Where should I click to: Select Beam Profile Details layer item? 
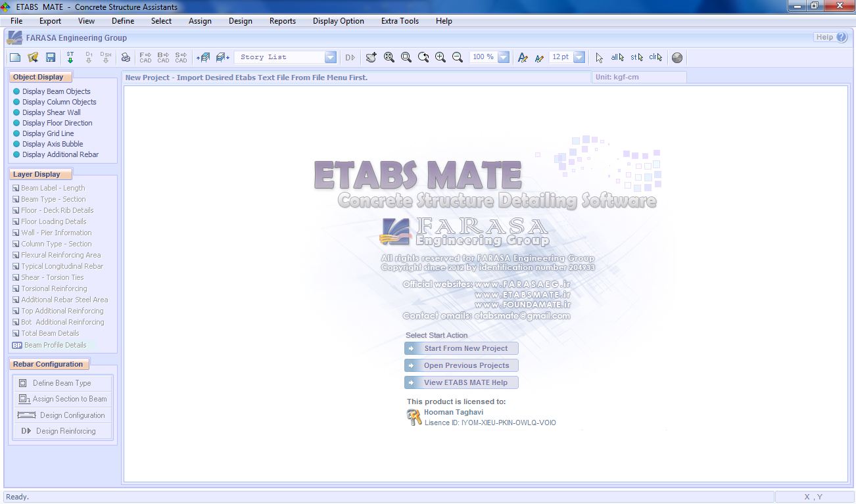tap(49, 345)
